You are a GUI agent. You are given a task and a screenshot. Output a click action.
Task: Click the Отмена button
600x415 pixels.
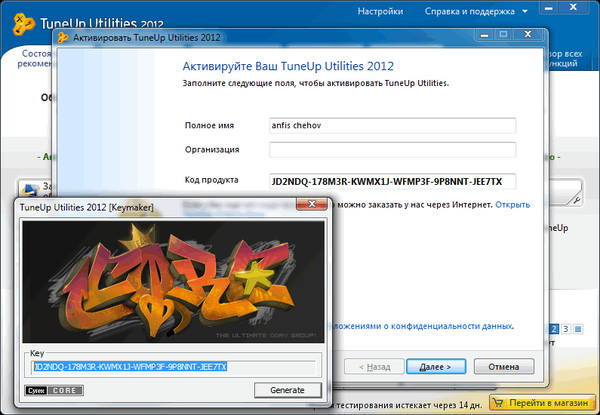tap(504, 366)
